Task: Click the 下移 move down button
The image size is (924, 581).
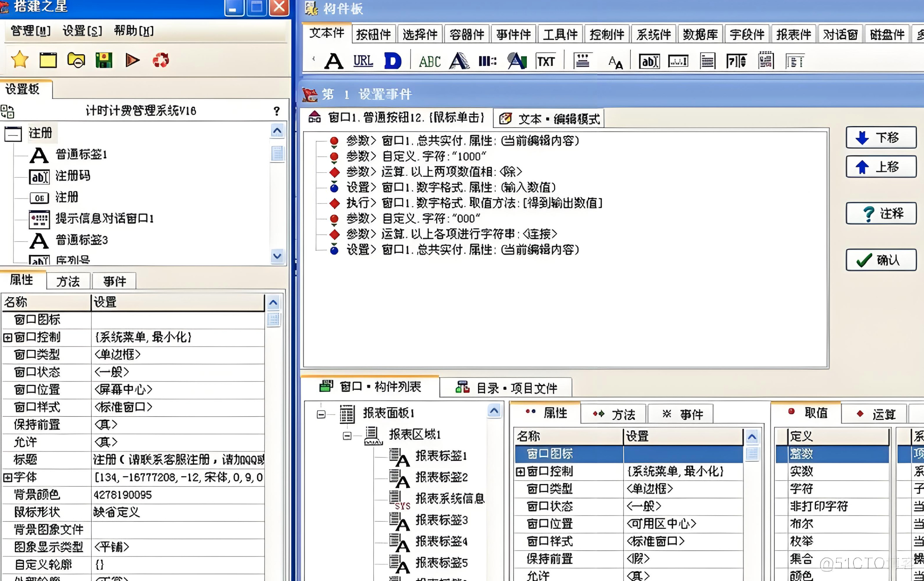Action: pyautogui.click(x=881, y=137)
